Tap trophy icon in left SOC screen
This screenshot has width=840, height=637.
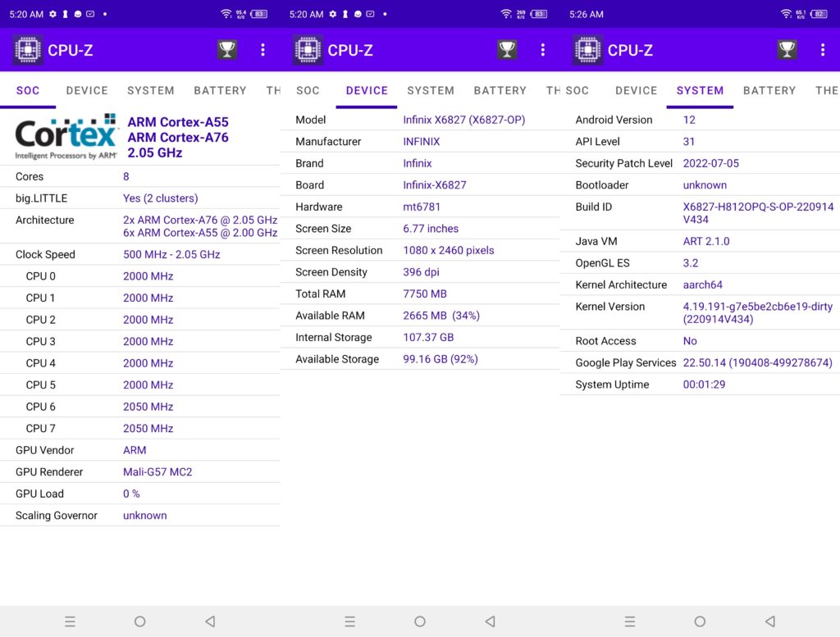pos(227,50)
